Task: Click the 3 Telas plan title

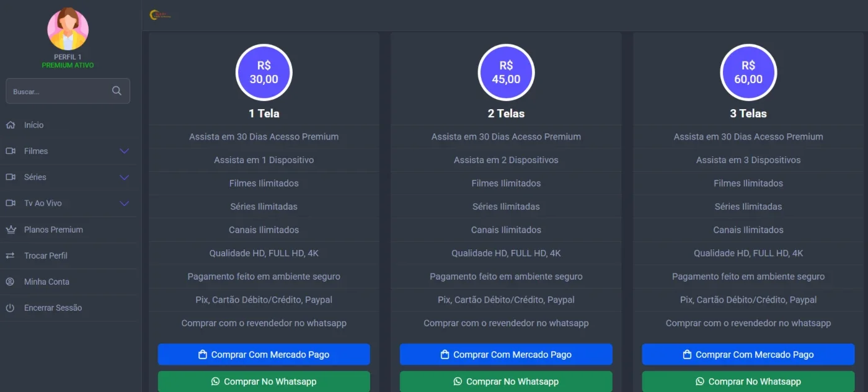Action: (748, 114)
